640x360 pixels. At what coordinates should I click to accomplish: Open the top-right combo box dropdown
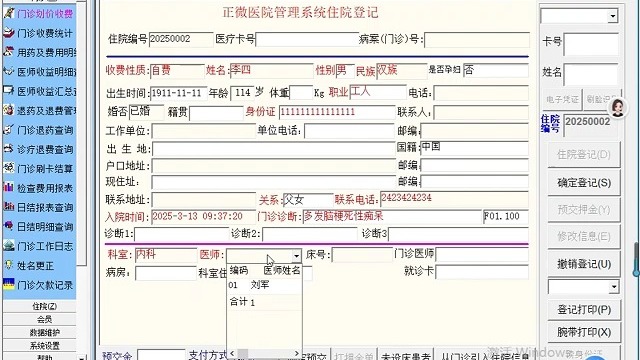tap(612, 16)
